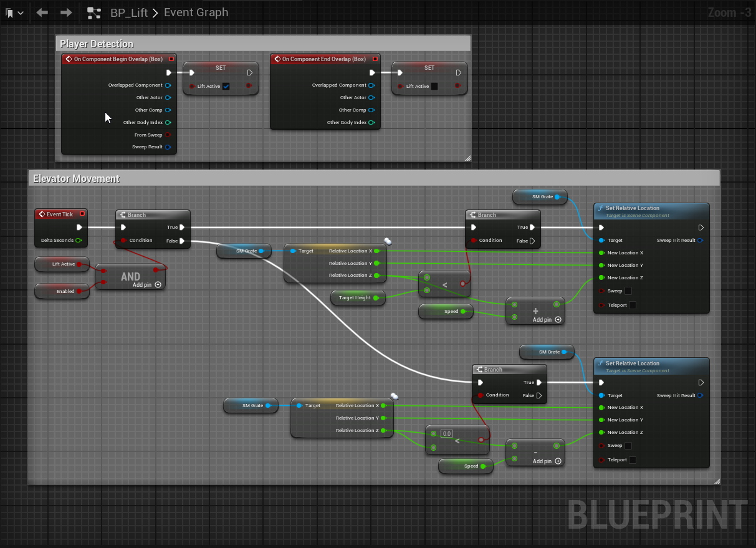
Task: Select the Speed variable feeding the addition node
Action: click(446, 311)
